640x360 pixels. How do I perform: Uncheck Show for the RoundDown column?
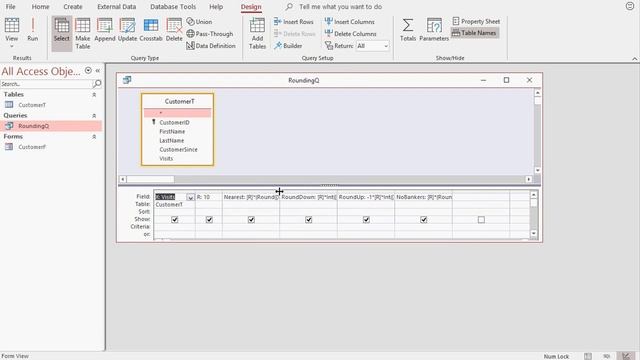pos(309,220)
